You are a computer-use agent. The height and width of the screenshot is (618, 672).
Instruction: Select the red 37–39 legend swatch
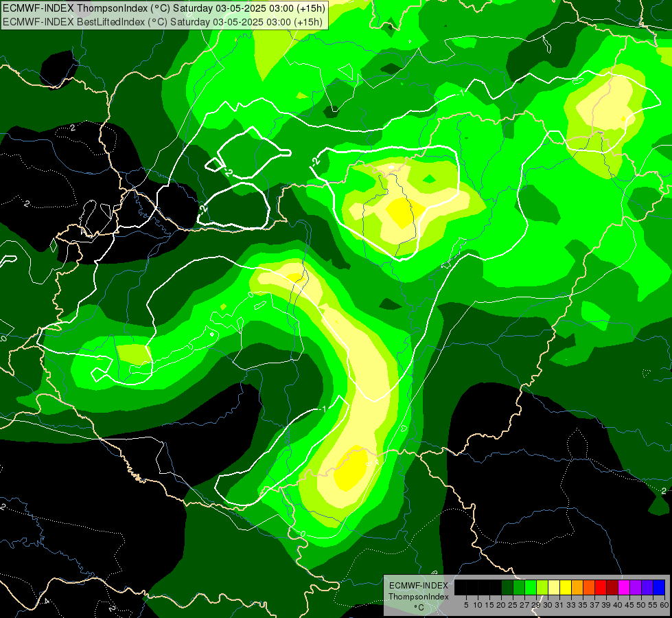click(x=601, y=587)
